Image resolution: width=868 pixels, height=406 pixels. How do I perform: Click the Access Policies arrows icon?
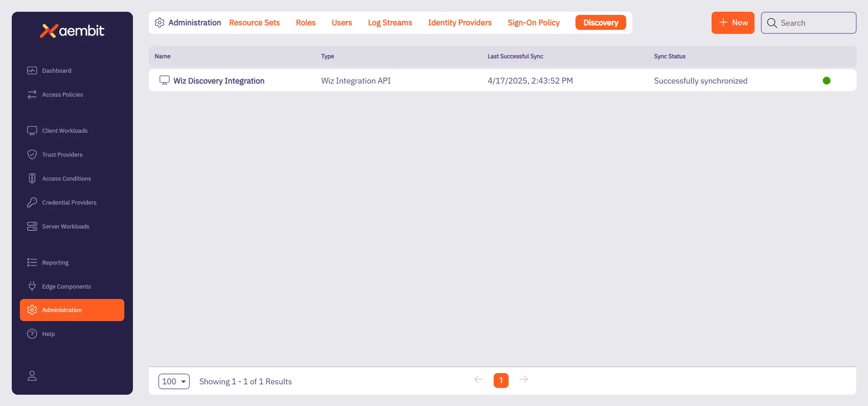coord(32,94)
